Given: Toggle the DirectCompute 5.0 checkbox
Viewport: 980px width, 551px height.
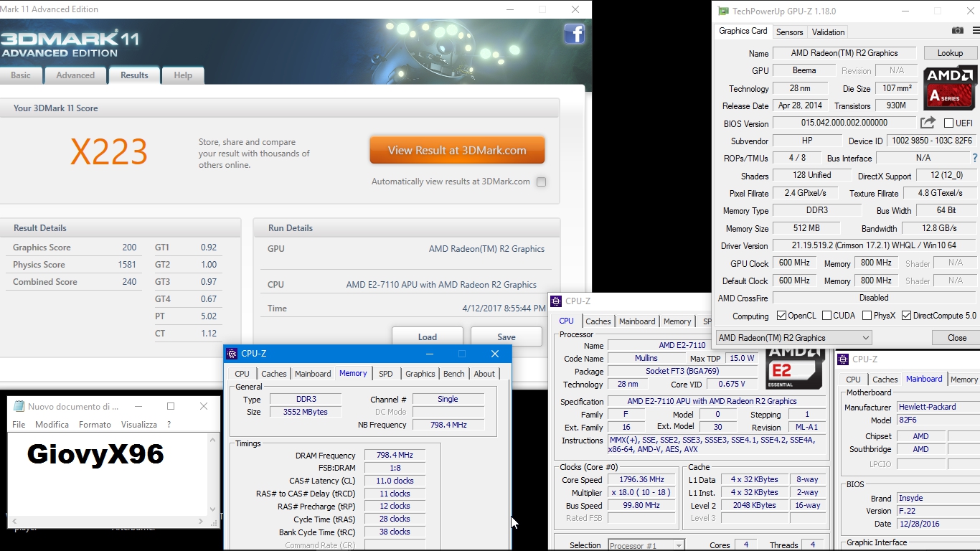Looking at the screenshot, I should tap(906, 316).
